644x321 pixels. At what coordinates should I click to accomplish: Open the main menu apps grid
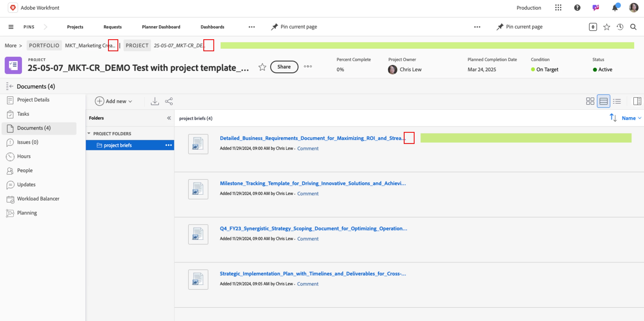tap(558, 8)
